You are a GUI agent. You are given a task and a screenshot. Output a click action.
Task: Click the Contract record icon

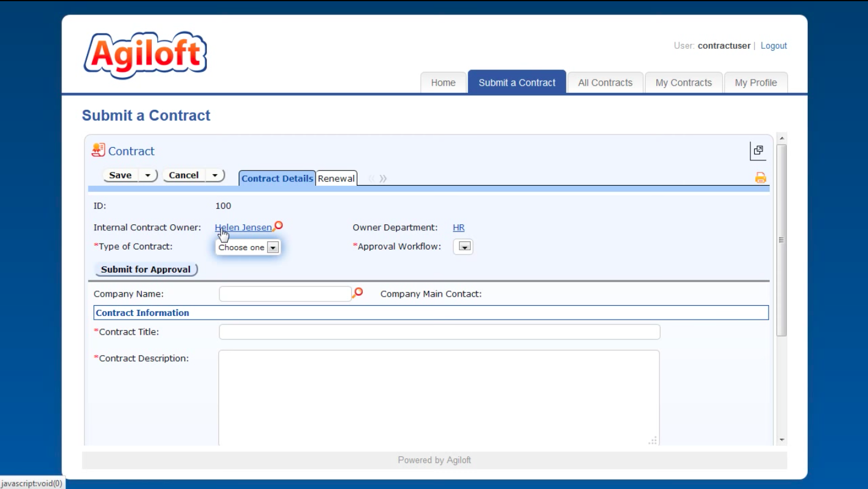[98, 150]
